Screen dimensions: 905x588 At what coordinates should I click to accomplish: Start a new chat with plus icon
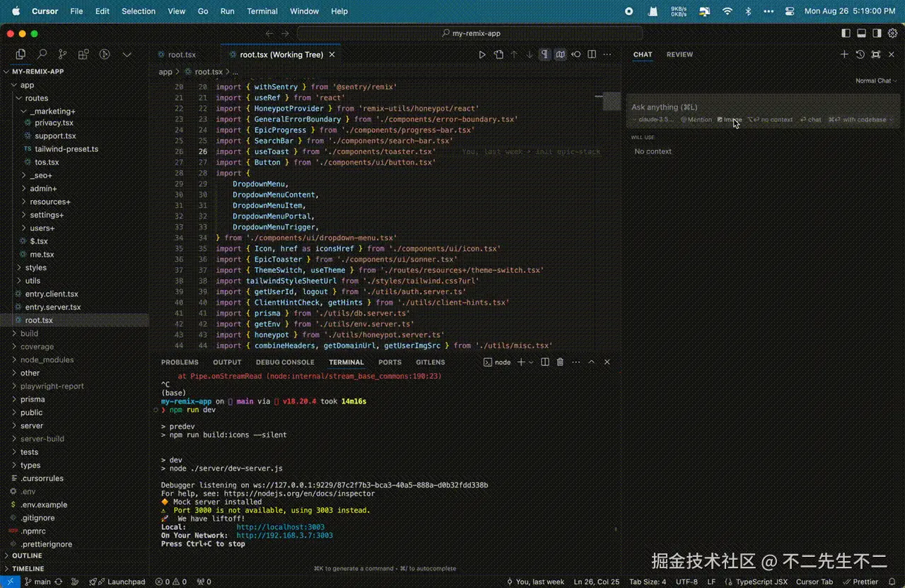click(844, 54)
